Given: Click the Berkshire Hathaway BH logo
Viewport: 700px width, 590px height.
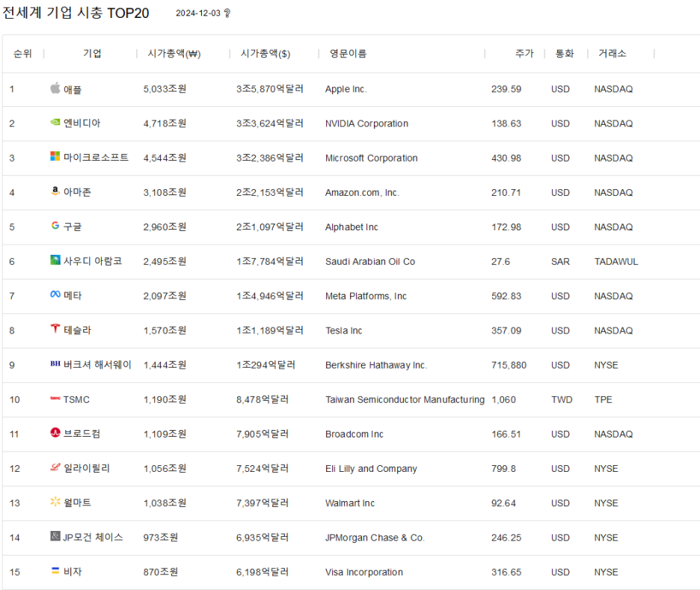Looking at the screenshot, I should [x=55, y=363].
